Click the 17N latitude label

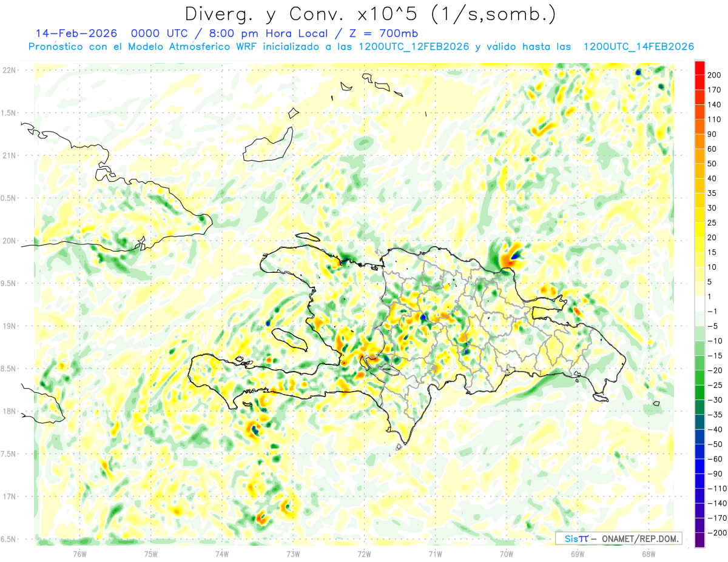(9, 497)
